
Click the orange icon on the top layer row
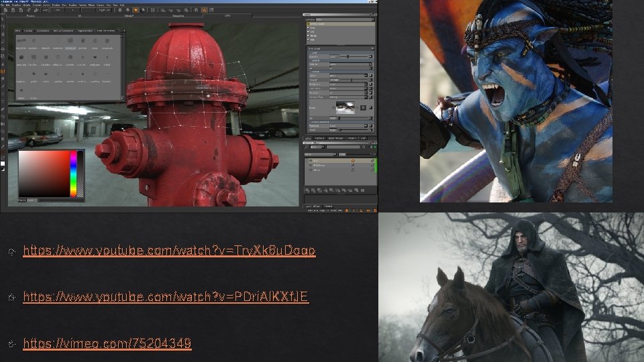353,160
